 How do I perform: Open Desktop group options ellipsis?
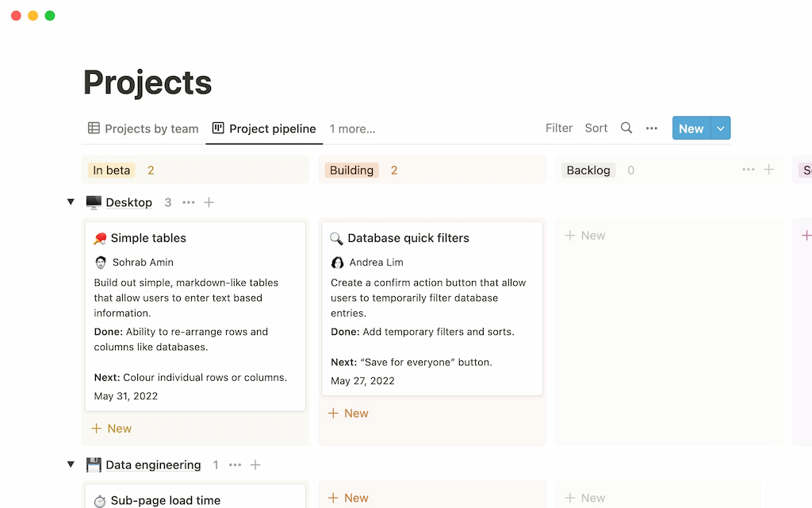pyautogui.click(x=189, y=202)
